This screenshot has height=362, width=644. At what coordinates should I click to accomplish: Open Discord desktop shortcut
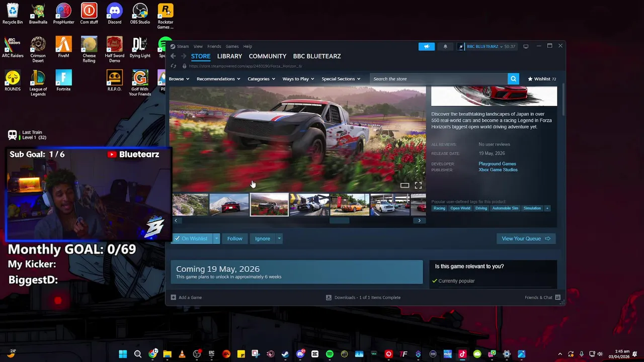[x=114, y=15]
